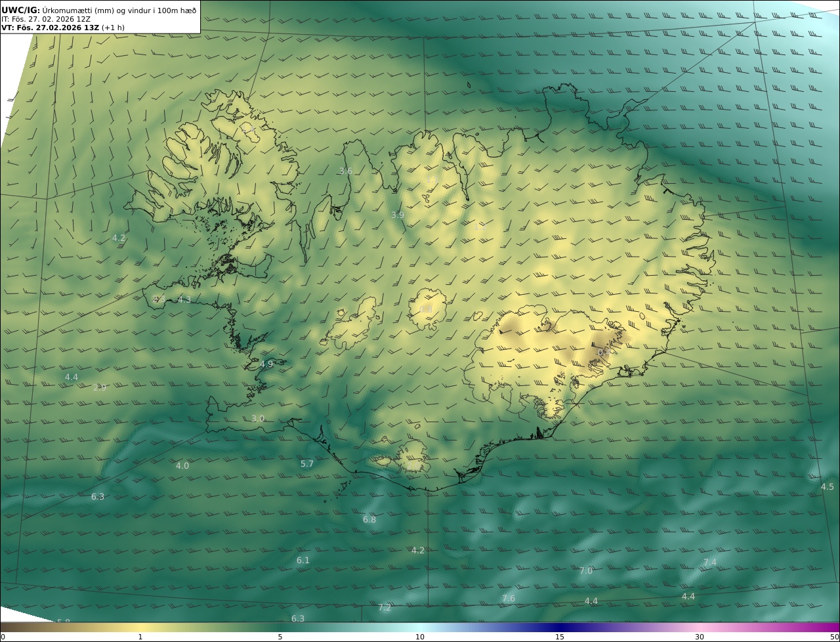Image resolution: width=840 pixels, height=642 pixels.
Task: Select the 7.0 value label in southeast sea
Action: [x=586, y=570]
